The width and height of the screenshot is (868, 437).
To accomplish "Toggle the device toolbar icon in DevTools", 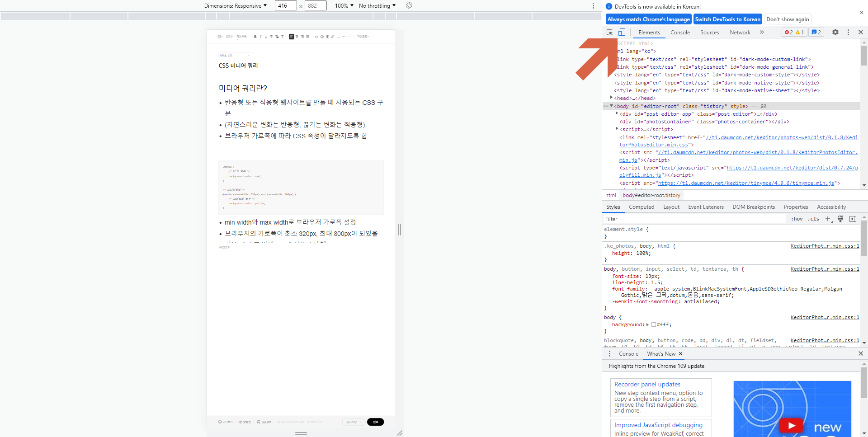I will click(622, 32).
